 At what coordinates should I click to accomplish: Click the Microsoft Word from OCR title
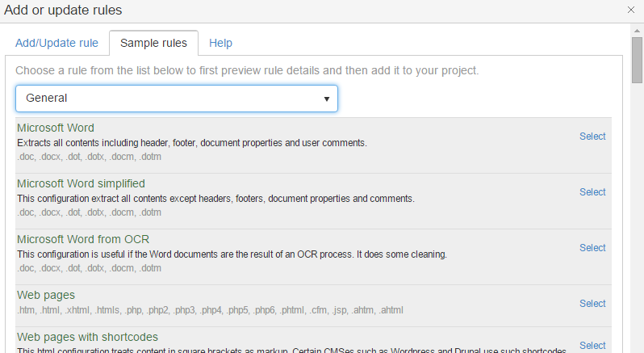(x=83, y=239)
